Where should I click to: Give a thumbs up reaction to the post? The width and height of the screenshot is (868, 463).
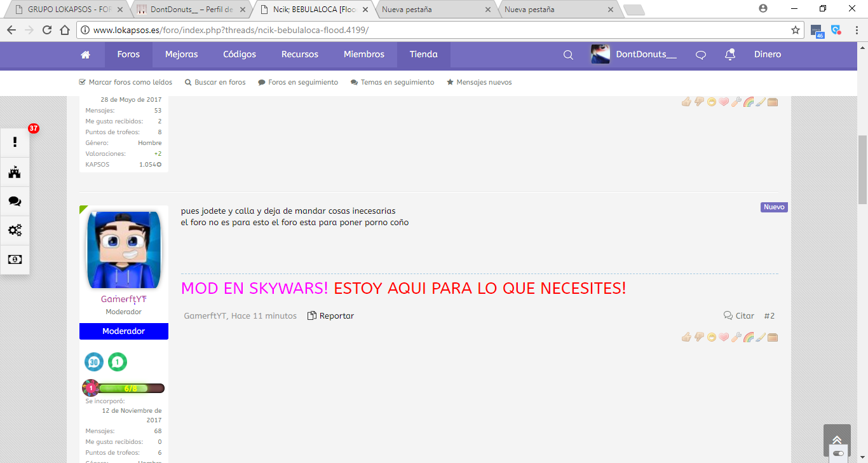coord(686,337)
